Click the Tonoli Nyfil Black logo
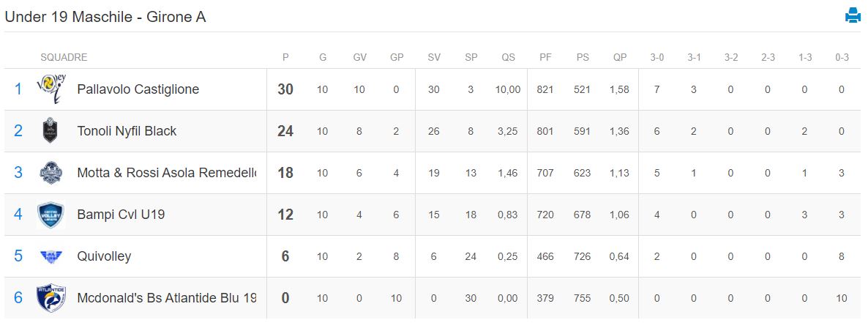Image resolution: width=868 pixels, height=331 pixels. click(x=50, y=131)
